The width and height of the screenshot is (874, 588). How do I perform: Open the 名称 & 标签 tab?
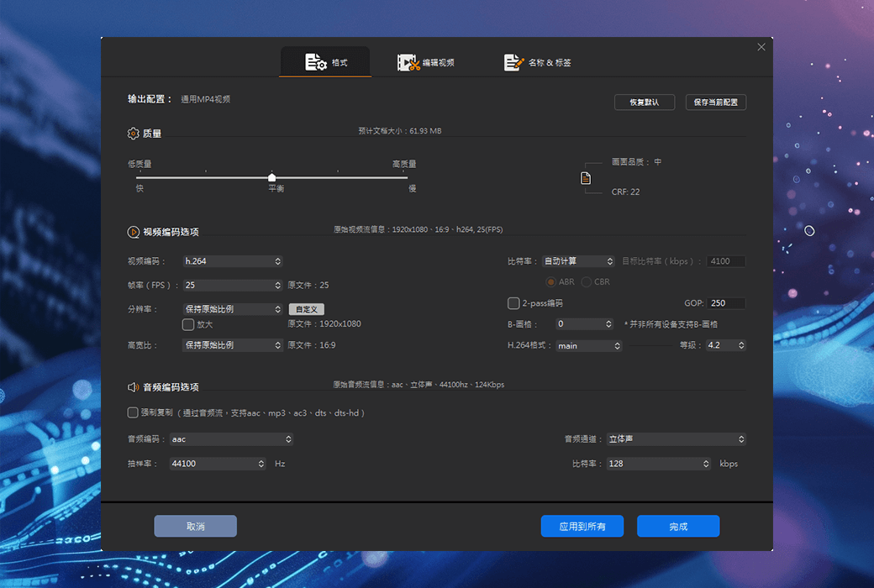(x=537, y=62)
